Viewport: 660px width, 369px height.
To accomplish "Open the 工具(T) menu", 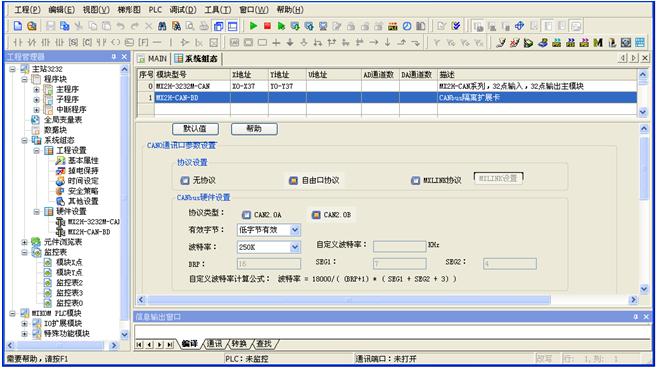I will coord(218,9).
